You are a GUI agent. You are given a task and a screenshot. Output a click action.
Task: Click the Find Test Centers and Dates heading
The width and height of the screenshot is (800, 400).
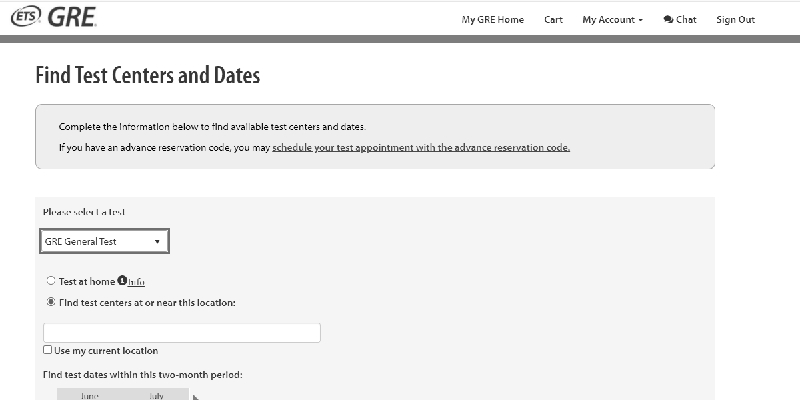(x=147, y=75)
